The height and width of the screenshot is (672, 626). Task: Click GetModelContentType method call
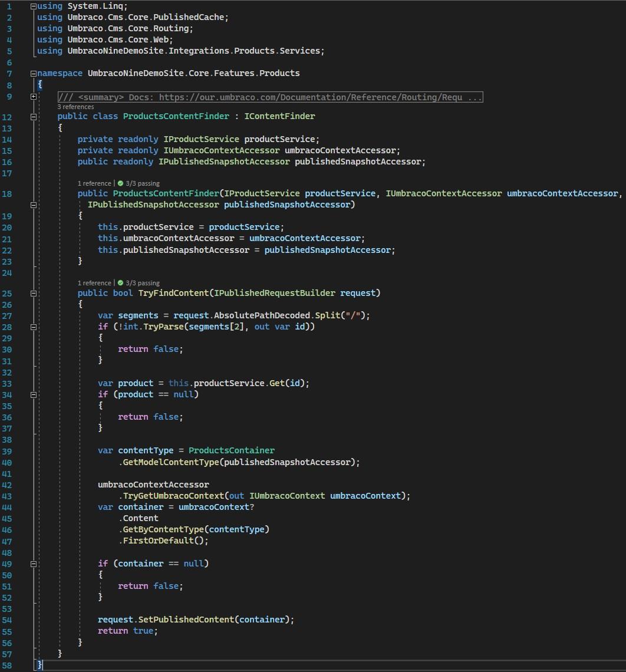click(x=171, y=462)
